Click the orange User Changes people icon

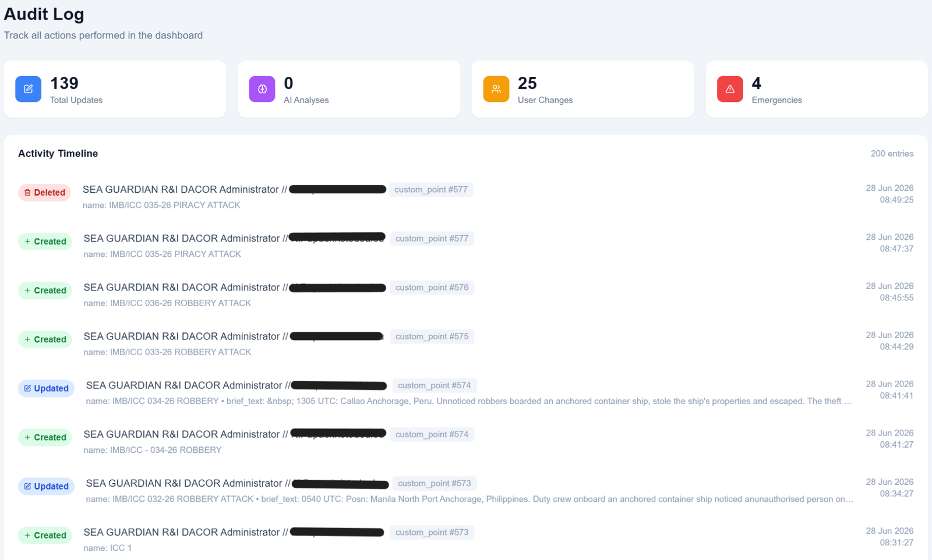496,89
